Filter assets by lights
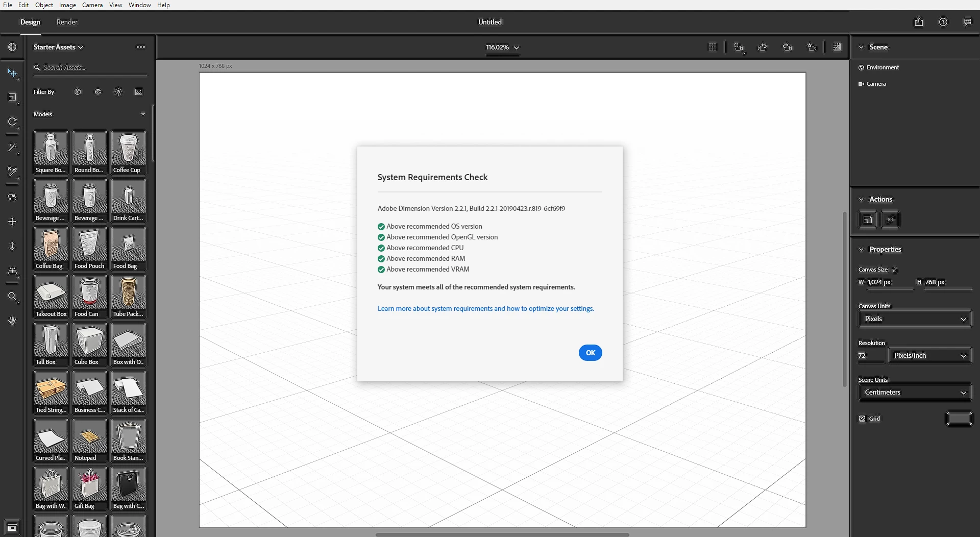 pyautogui.click(x=118, y=92)
